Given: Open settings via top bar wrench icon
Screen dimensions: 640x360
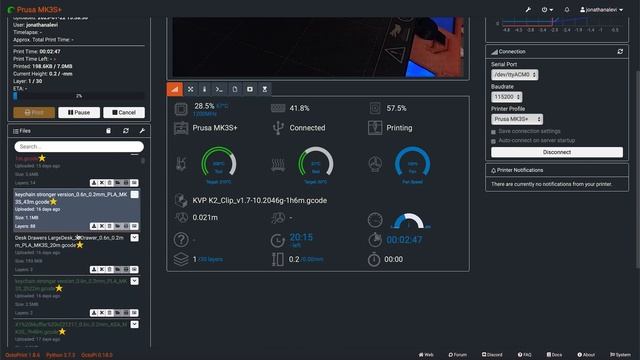Looking at the screenshot, I should pos(528,9).
